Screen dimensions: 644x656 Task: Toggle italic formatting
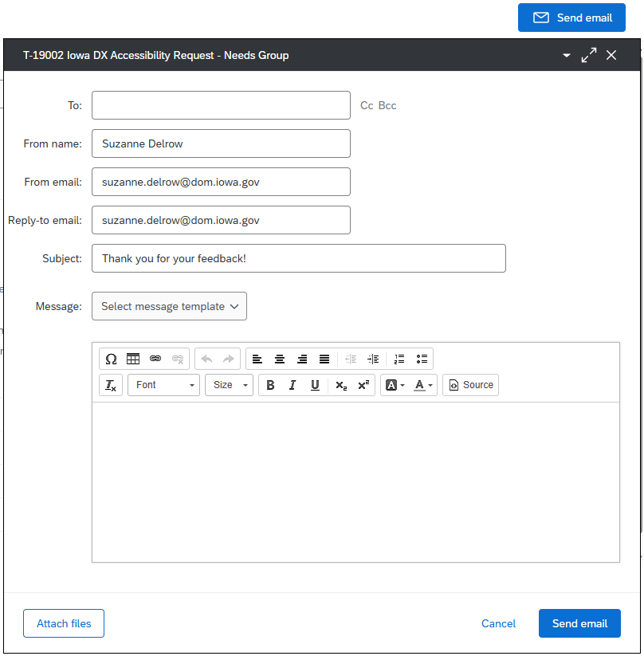[293, 385]
